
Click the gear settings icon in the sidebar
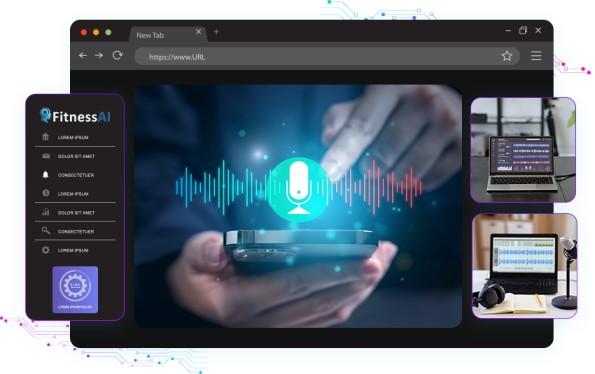pos(46,250)
